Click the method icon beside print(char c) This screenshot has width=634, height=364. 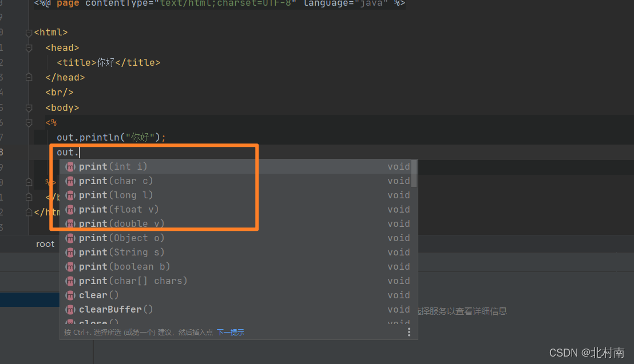point(70,181)
